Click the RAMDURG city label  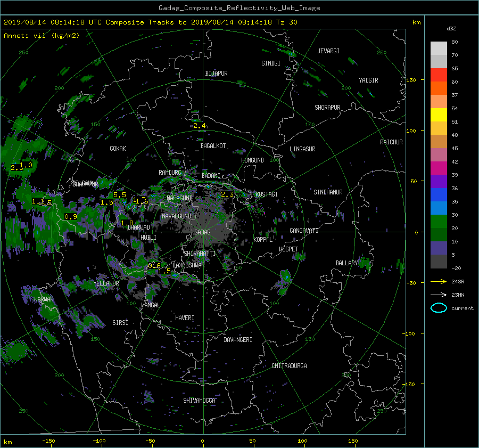point(170,173)
